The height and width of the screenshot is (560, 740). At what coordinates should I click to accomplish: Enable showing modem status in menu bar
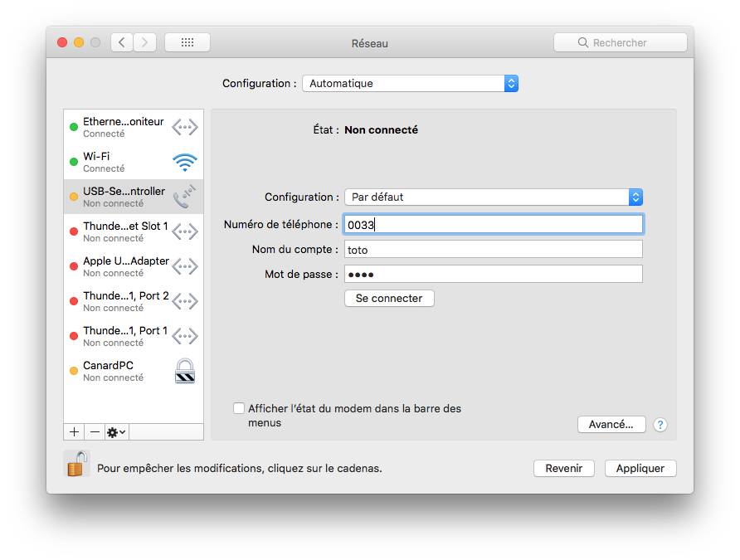click(239, 408)
